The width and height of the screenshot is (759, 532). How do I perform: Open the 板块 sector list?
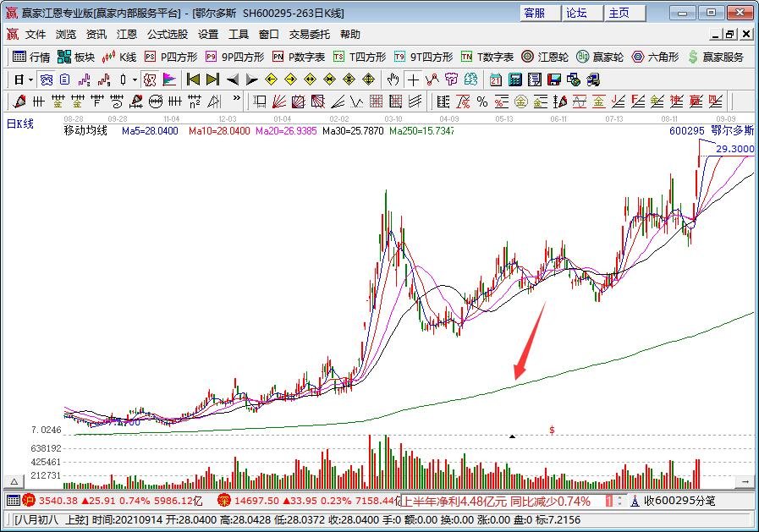point(76,57)
